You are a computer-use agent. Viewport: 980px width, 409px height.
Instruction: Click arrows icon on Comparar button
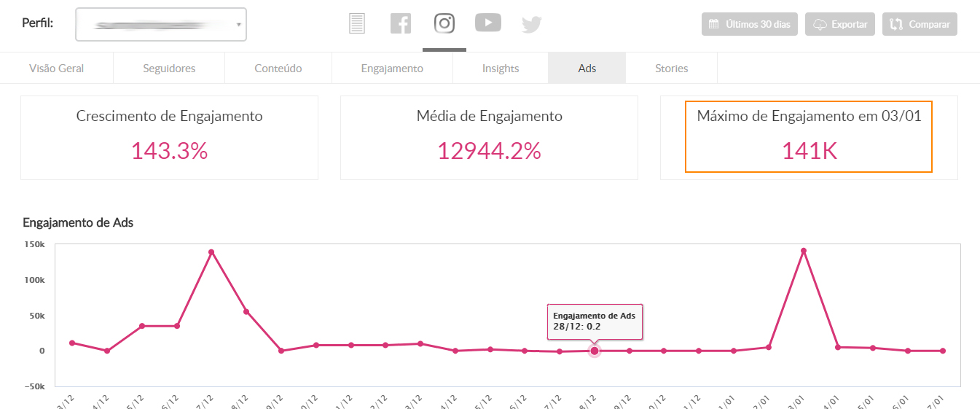pyautogui.click(x=897, y=24)
